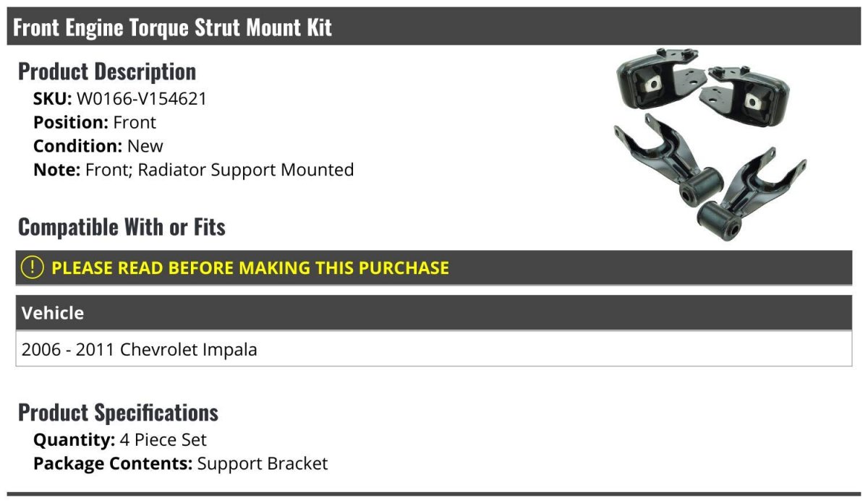Click the lower-left strut bracket in photo

click(x=668, y=160)
